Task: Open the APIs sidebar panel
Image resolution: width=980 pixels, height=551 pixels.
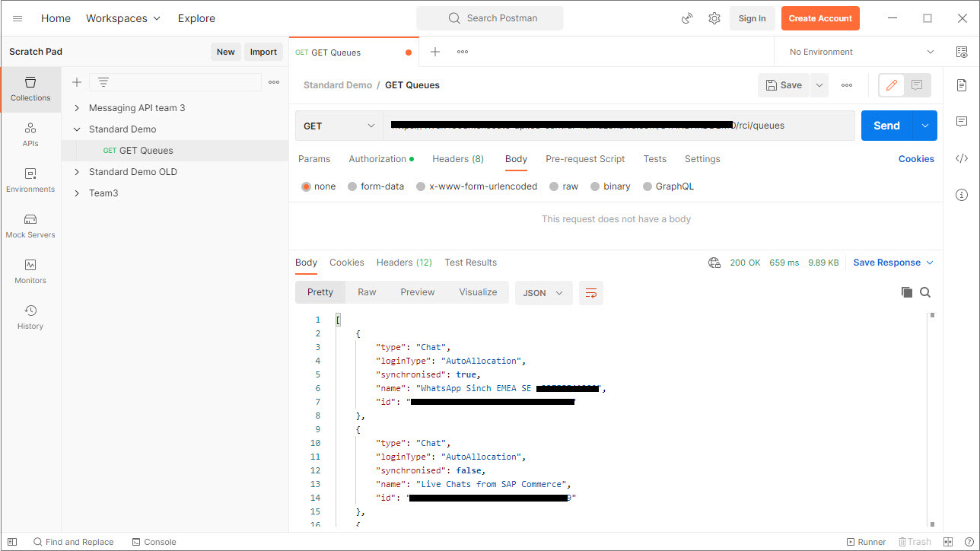Action: pos(30,135)
